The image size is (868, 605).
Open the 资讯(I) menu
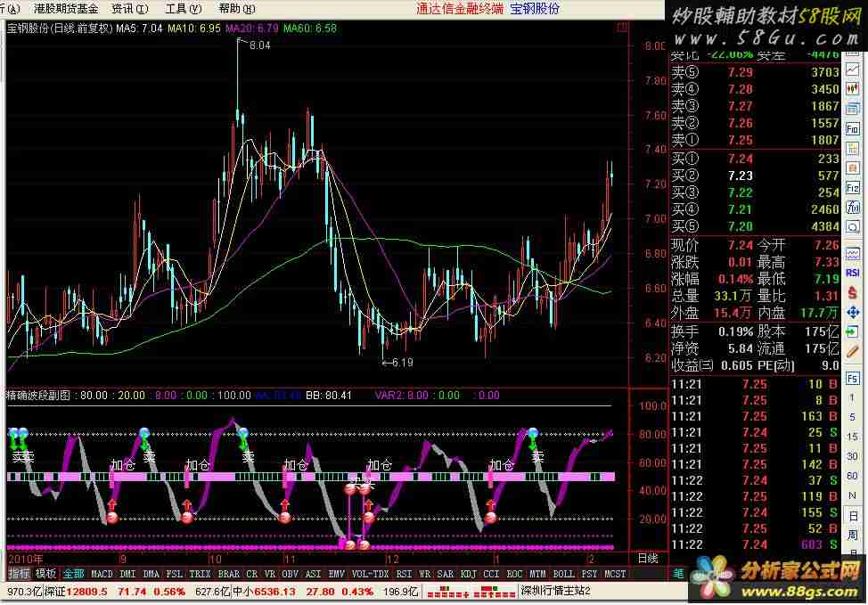coord(130,9)
